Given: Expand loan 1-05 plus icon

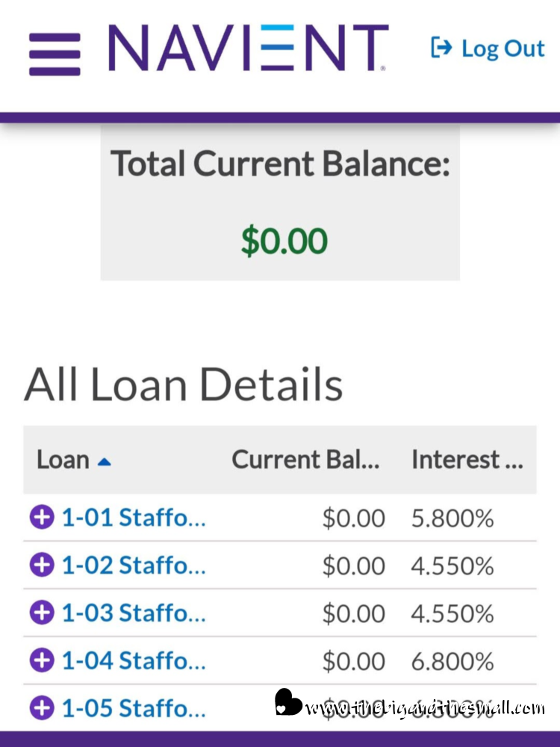Looking at the screenshot, I should pyautogui.click(x=42, y=707).
